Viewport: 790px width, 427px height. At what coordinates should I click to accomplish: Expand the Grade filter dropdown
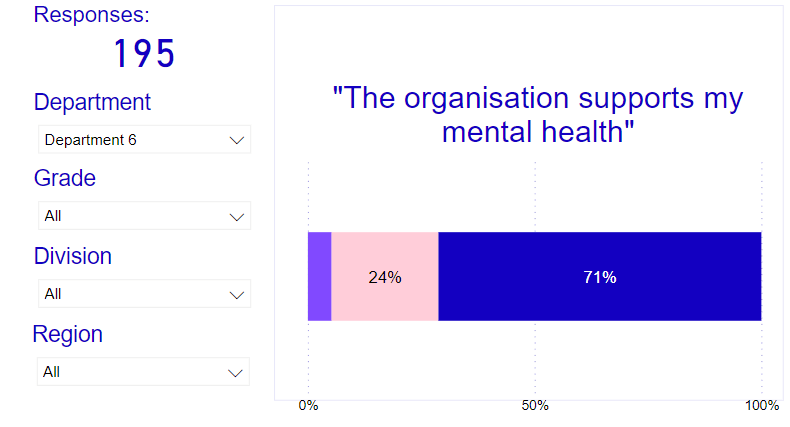coord(145,216)
